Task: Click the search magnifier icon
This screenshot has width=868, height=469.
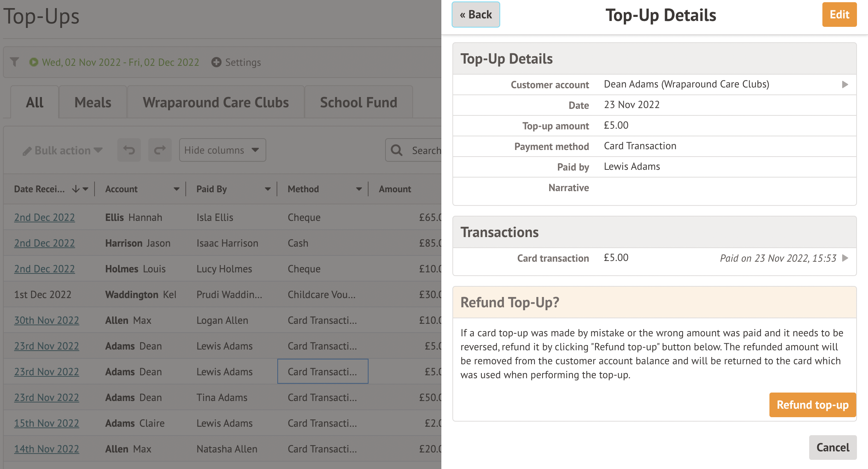Action: [x=396, y=150]
